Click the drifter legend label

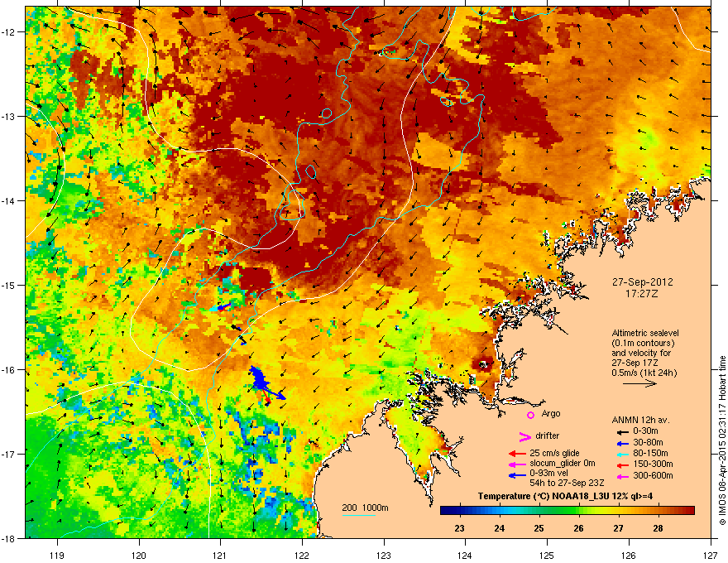click(548, 435)
